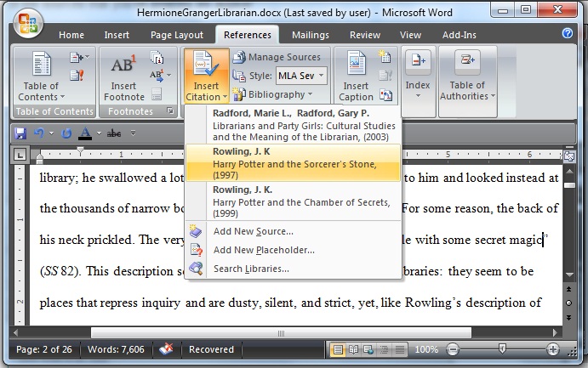This screenshot has height=368, width=588.
Task: Click the Office button orb
Action: coord(28,23)
